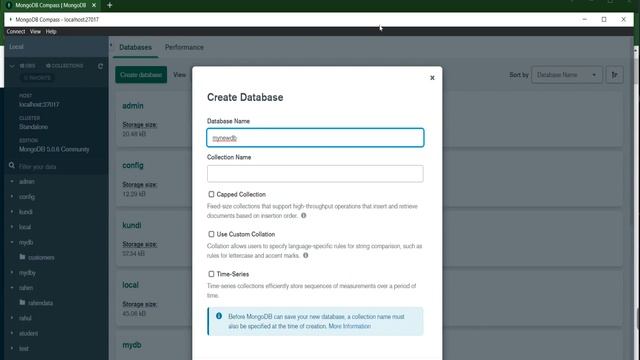Click the Standalone cluster text
Viewport: 640px width, 360px height.
point(33,127)
